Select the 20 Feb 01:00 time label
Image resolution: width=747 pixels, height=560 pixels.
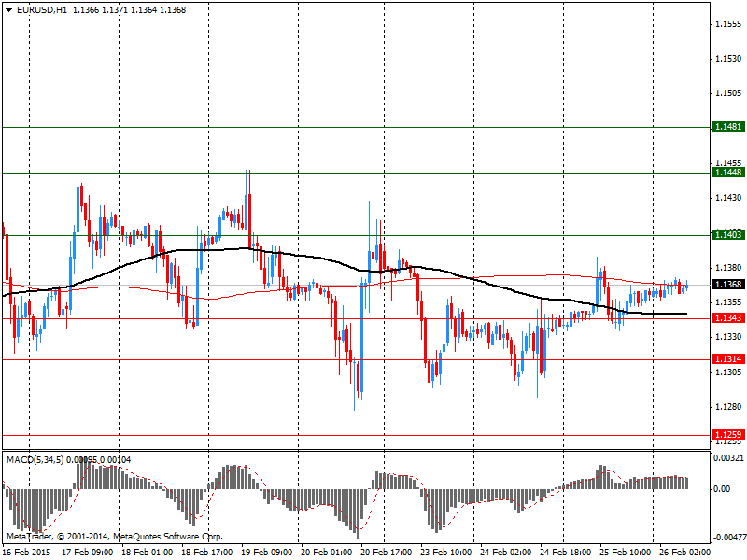[326, 553]
